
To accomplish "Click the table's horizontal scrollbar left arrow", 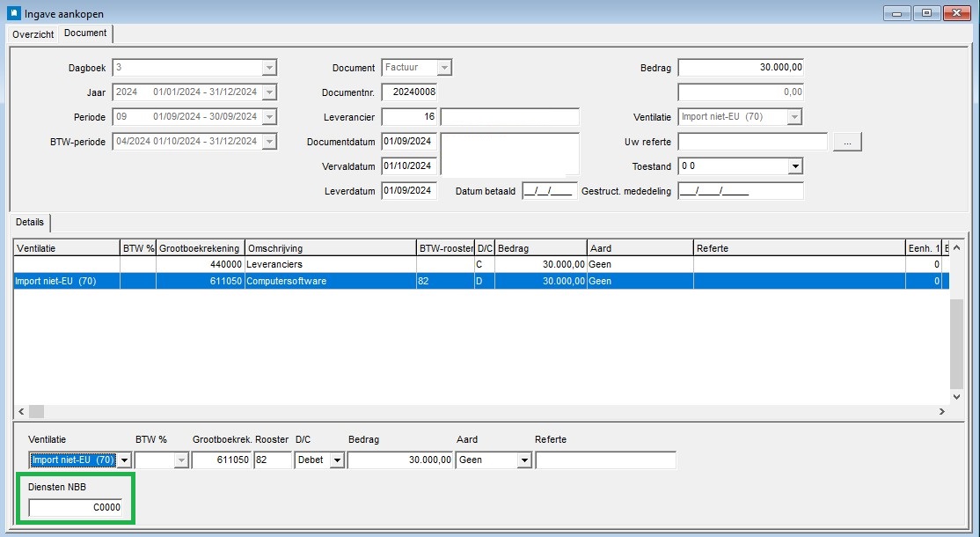I will tap(21, 411).
